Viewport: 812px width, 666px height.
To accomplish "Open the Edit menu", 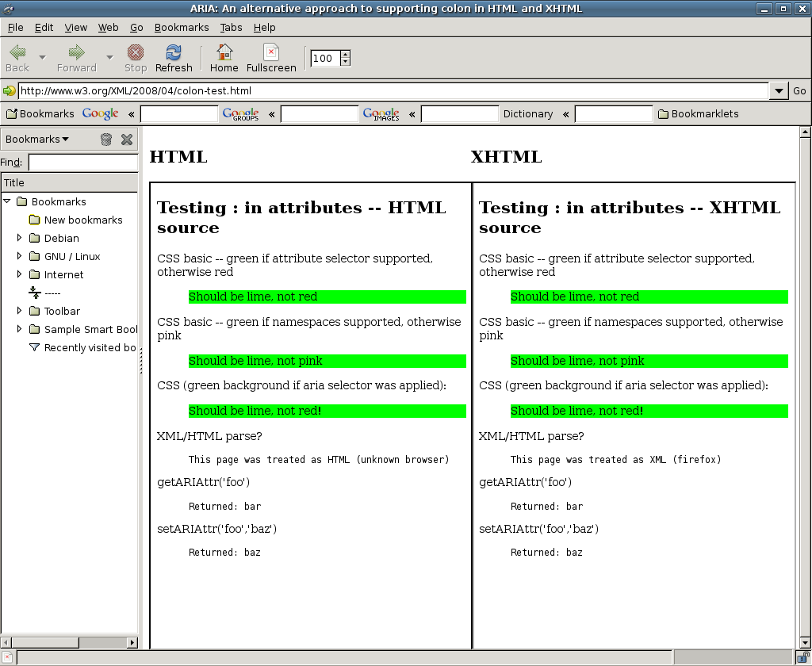I will coord(44,28).
